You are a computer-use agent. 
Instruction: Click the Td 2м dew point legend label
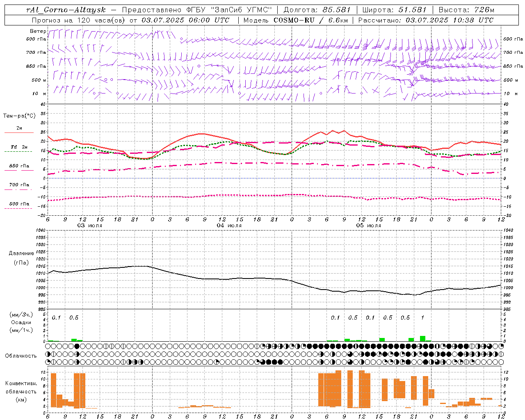tap(19, 147)
